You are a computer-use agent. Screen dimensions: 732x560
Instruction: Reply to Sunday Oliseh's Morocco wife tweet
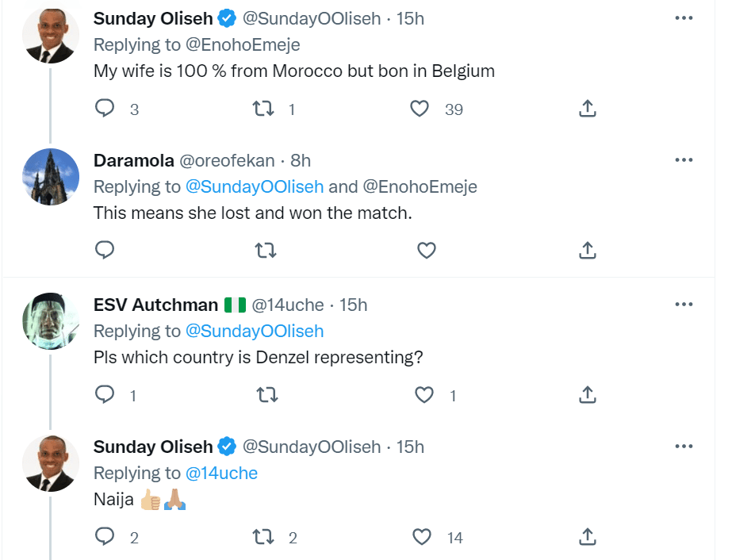(105, 109)
